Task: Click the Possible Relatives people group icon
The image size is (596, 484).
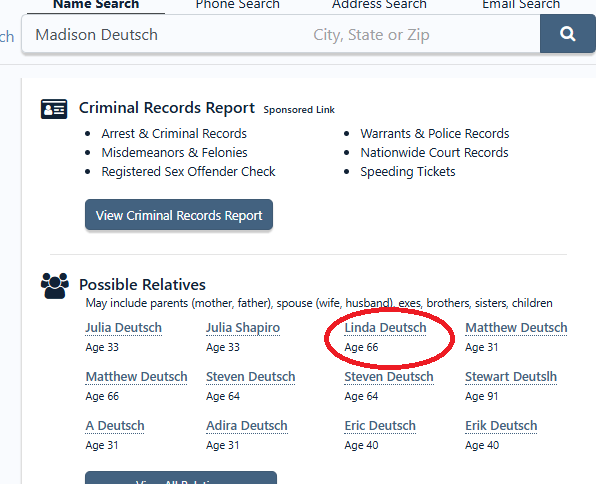Action: pyautogui.click(x=55, y=286)
